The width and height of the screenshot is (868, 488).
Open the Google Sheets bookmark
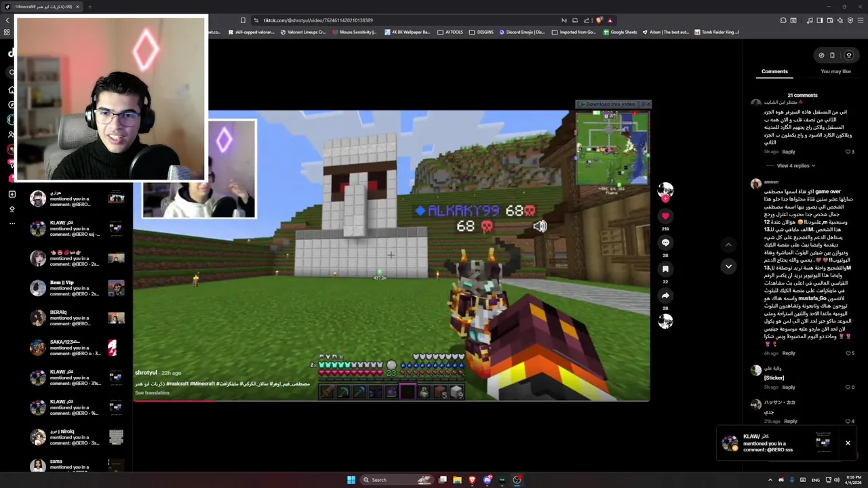tap(620, 32)
